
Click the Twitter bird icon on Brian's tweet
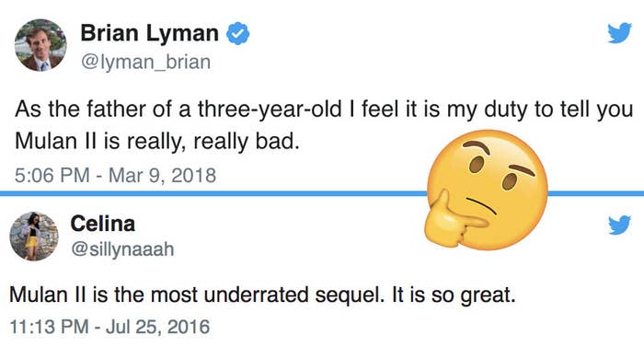[619, 32]
